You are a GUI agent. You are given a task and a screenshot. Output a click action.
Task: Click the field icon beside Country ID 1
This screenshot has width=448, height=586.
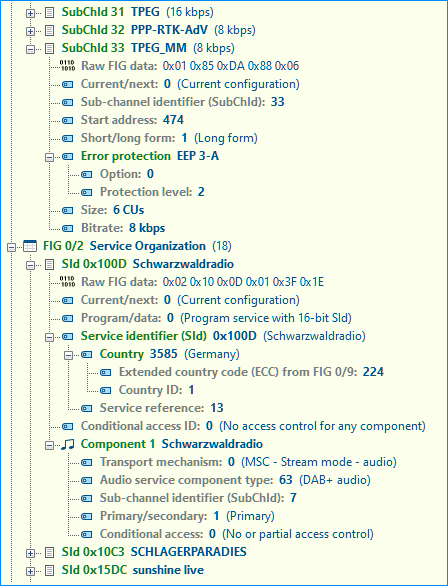coord(106,390)
